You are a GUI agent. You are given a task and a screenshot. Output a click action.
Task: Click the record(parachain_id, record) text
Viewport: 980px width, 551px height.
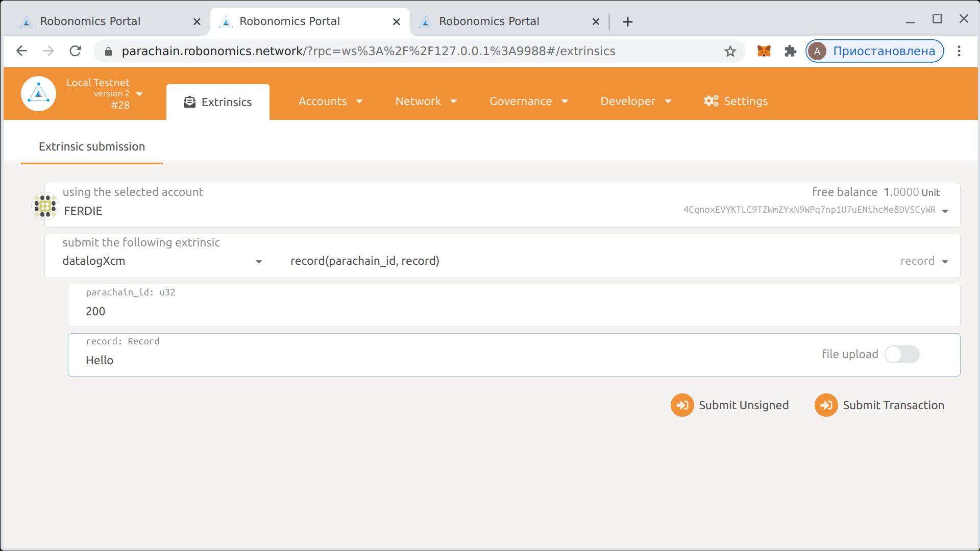pos(365,261)
